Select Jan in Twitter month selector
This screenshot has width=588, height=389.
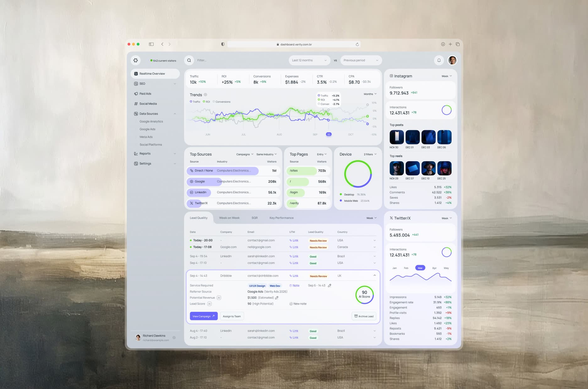395,268
